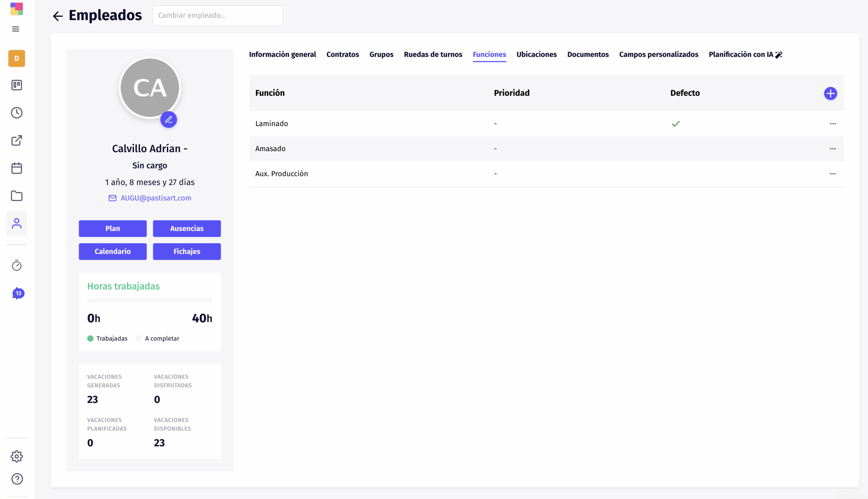Click the pencil edit avatar icon

pyautogui.click(x=169, y=120)
